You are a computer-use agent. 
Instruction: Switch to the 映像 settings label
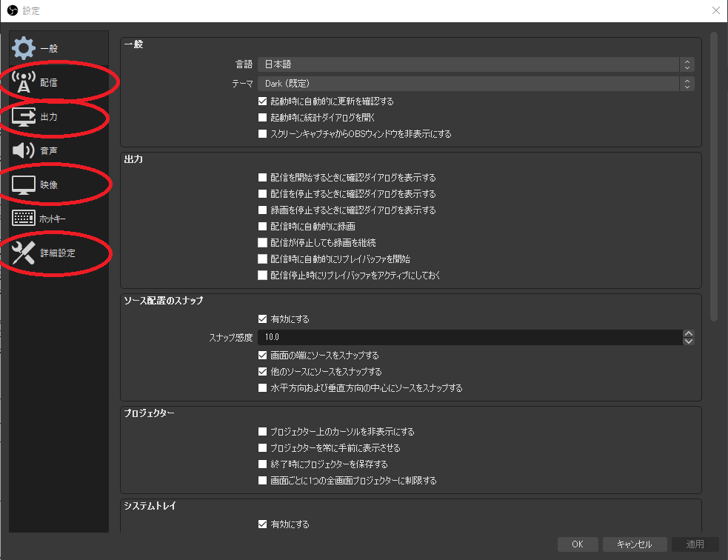[x=49, y=184]
